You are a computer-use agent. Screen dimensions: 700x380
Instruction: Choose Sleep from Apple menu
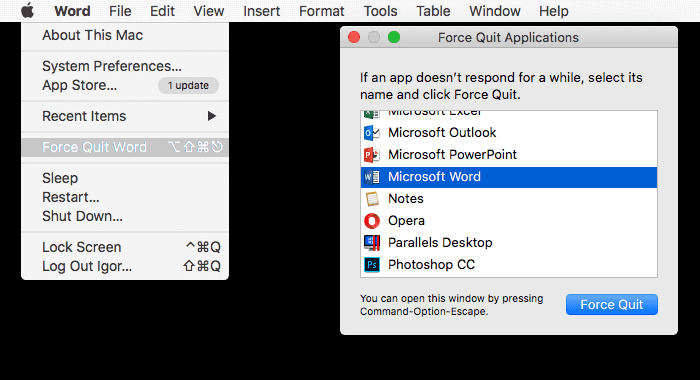[125, 178]
